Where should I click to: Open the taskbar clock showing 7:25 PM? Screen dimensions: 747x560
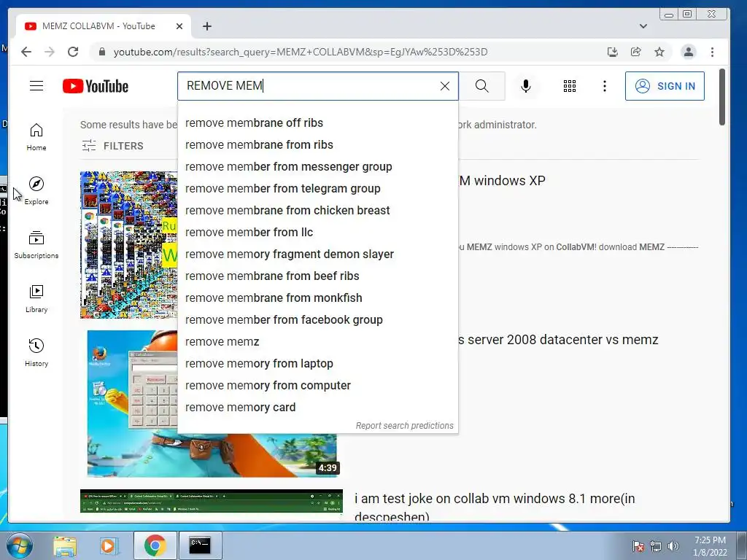(710, 546)
